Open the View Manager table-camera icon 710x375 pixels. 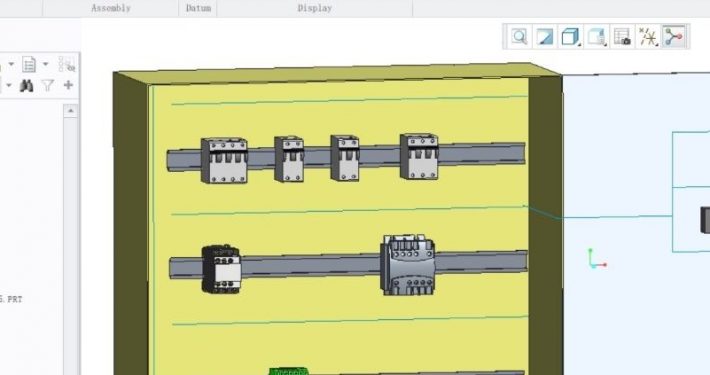622,37
